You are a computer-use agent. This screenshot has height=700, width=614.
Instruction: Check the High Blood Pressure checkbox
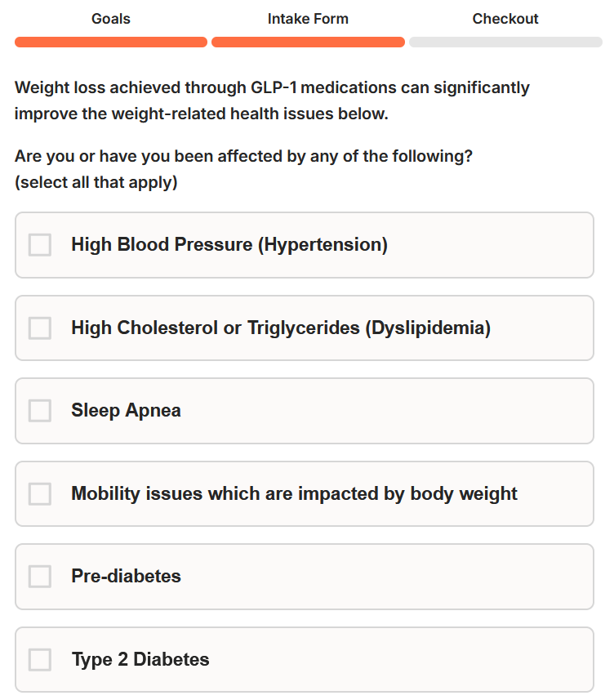pyautogui.click(x=40, y=245)
